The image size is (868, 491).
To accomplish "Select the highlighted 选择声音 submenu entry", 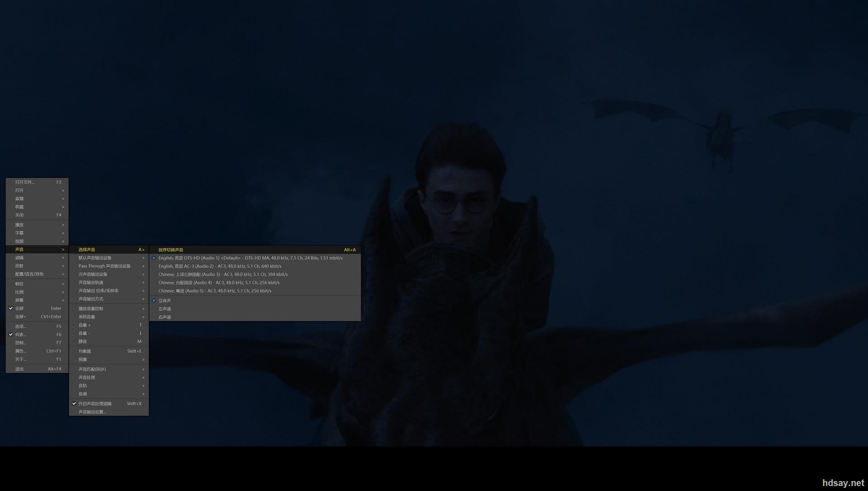I will tap(109, 250).
